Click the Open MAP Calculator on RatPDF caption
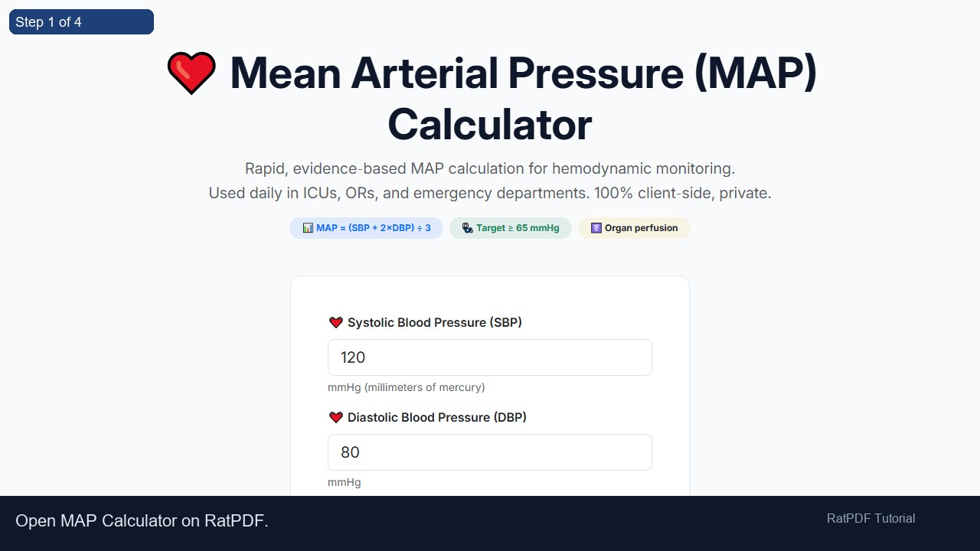Screen dimensions: 980x551 click(142, 521)
